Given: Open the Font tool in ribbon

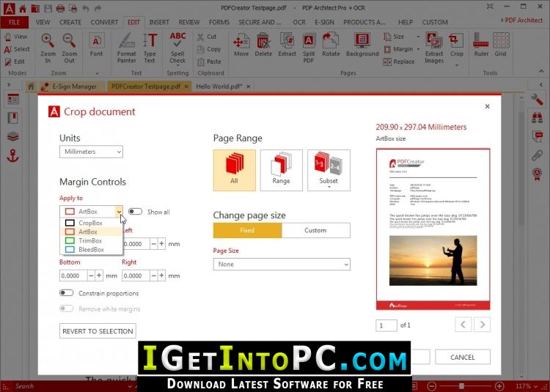Looking at the screenshot, I should [x=96, y=45].
